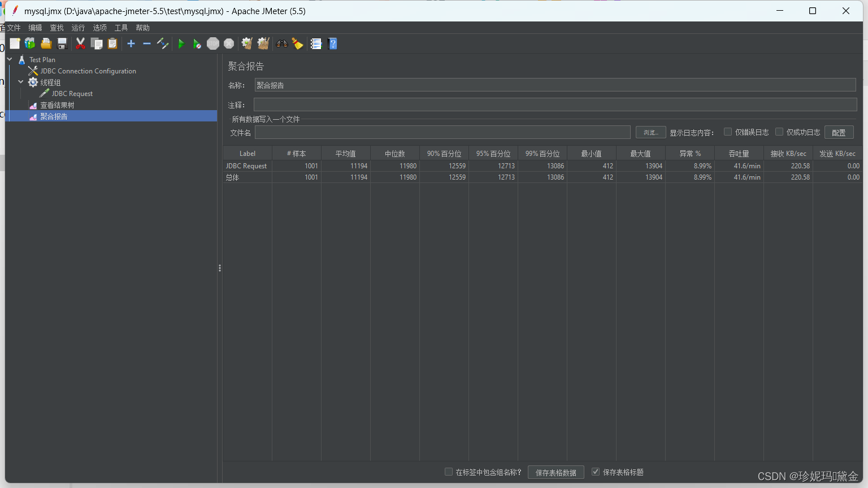Enable the 仅成功日志 checkbox
Image resolution: width=868 pixels, height=488 pixels.
[779, 132]
